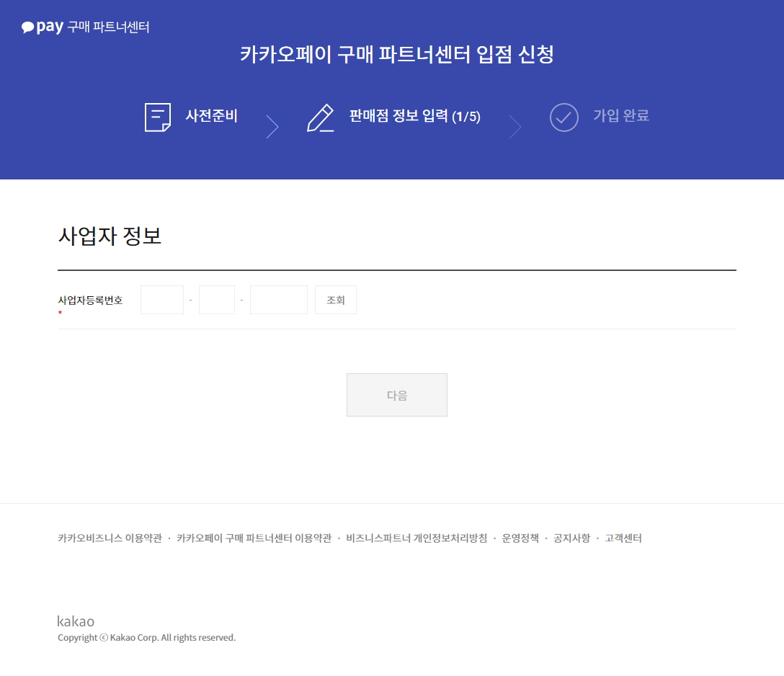This screenshot has width=784, height=676.
Task: Open 카카오페이 구매 파트너센터 이용약관 link
Action: [x=254, y=538]
